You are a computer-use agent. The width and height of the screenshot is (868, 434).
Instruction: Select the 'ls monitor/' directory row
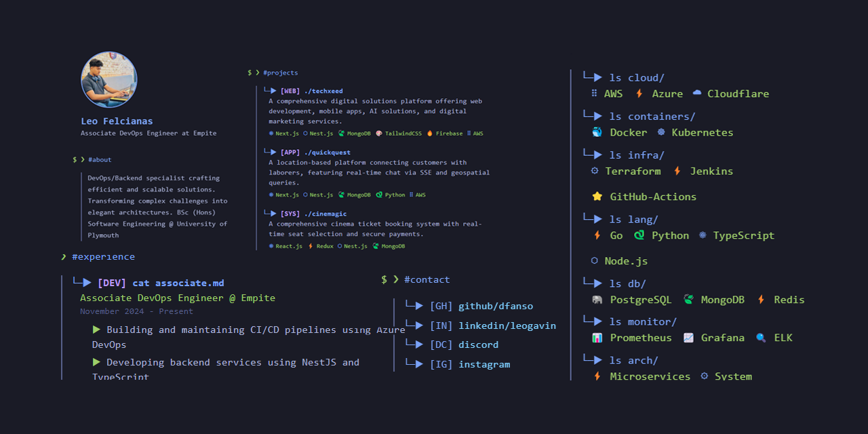click(630, 321)
